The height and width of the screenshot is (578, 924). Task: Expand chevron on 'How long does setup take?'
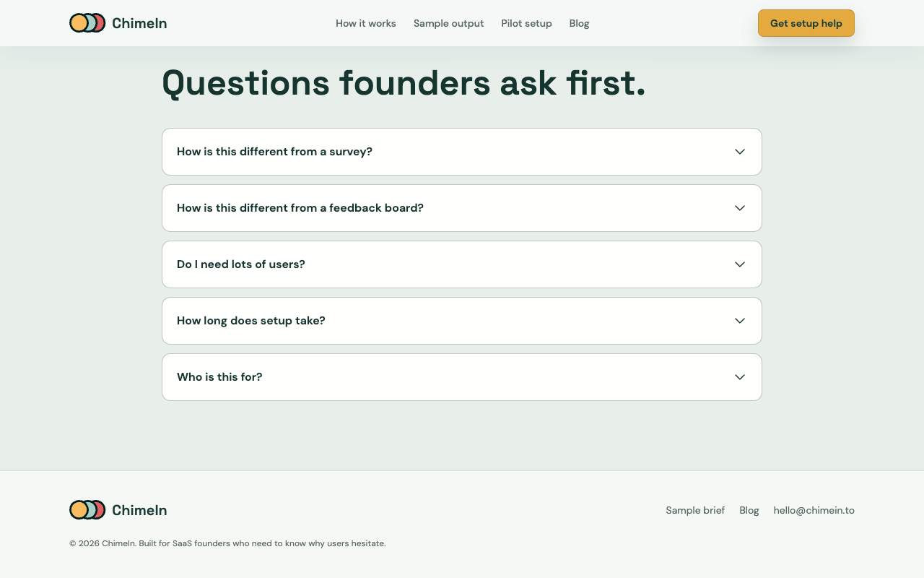click(x=740, y=321)
